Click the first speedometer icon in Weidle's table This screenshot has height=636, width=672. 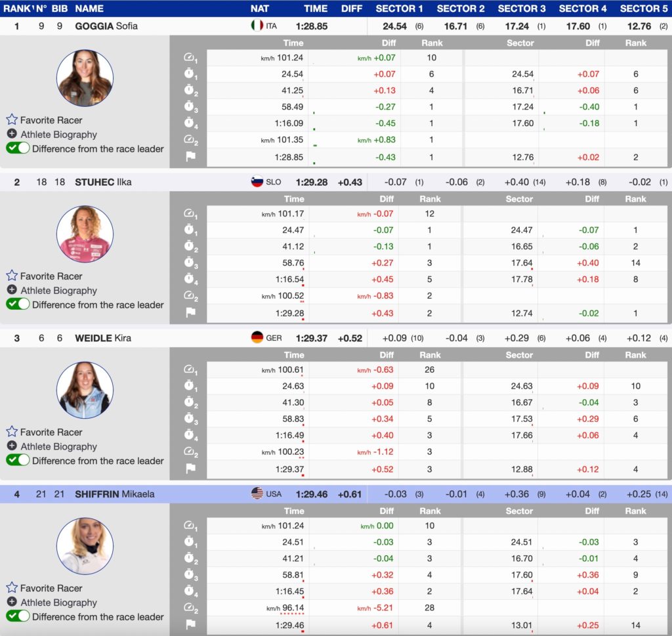[x=190, y=370]
